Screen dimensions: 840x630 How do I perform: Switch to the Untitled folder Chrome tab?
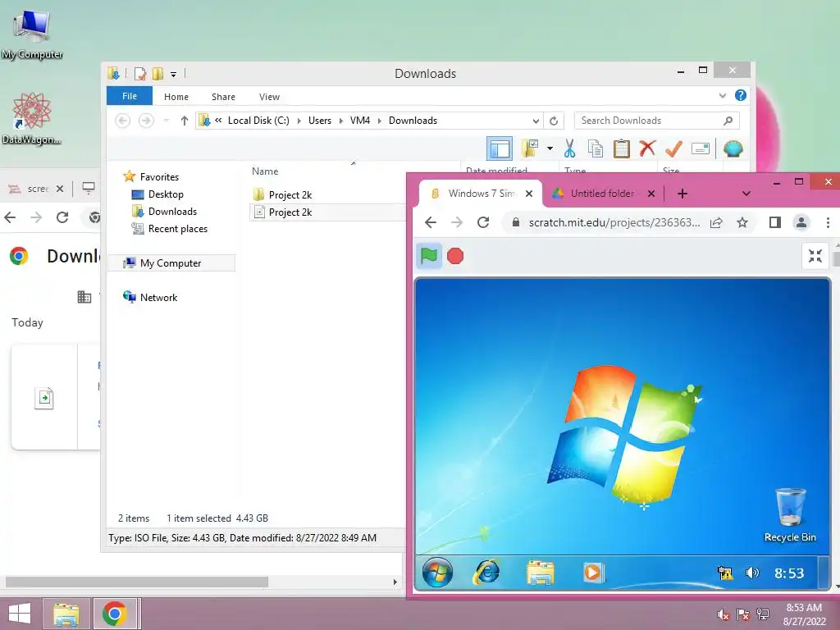[602, 194]
